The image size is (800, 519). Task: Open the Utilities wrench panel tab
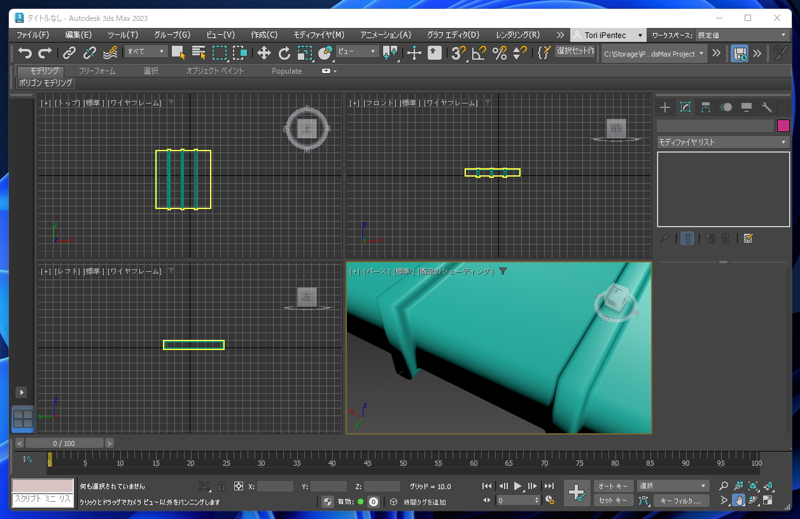point(767,107)
